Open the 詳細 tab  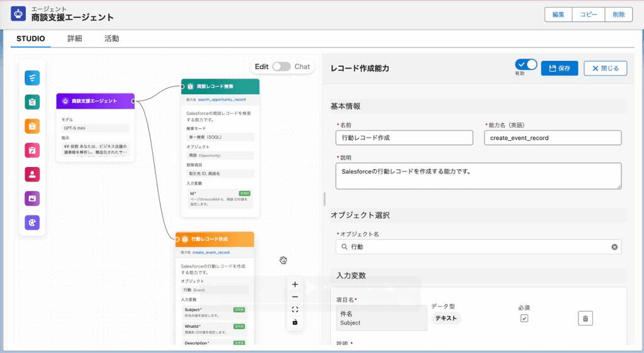pos(75,38)
